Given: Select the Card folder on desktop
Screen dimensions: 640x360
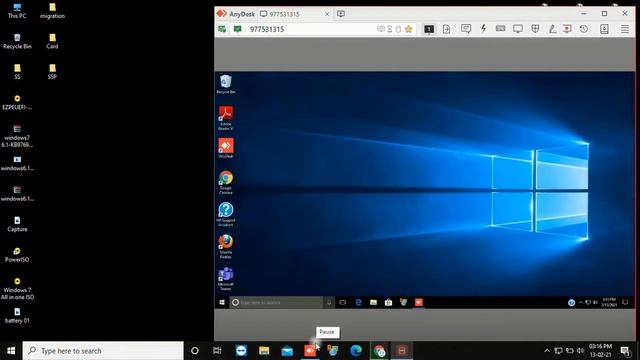Looking at the screenshot, I should coord(52,41).
